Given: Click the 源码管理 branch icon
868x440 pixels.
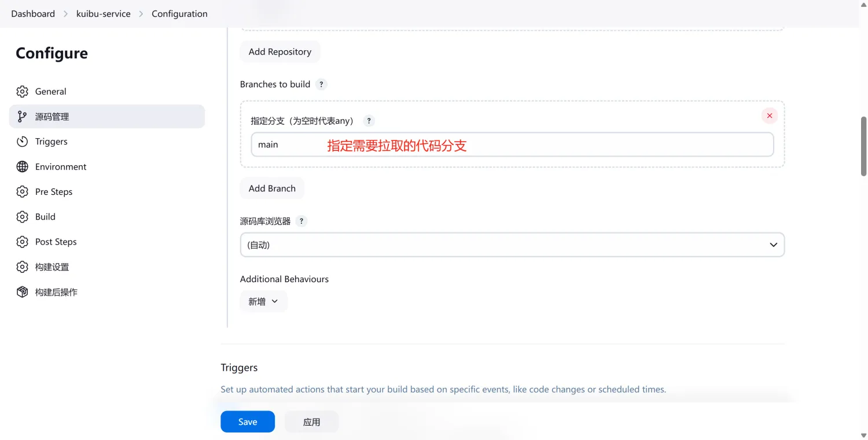Looking at the screenshot, I should [x=22, y=117].
